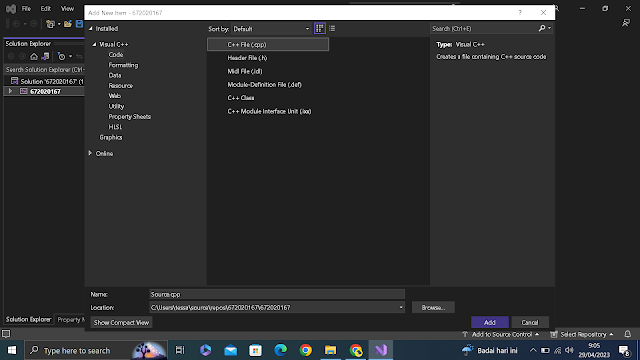Click the volume icon in system tray
This screenshot has height=360, width=640.
[x=570, y=350]
